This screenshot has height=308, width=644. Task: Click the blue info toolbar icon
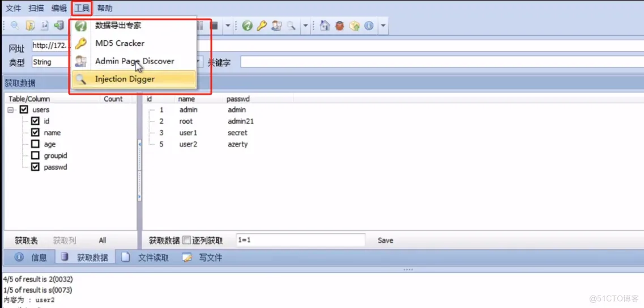coord(369,26)
